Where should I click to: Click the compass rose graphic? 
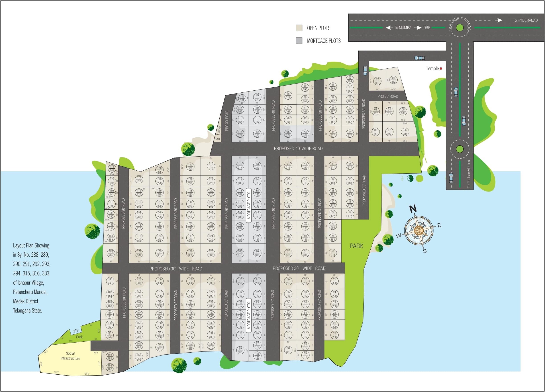[419, 231]
